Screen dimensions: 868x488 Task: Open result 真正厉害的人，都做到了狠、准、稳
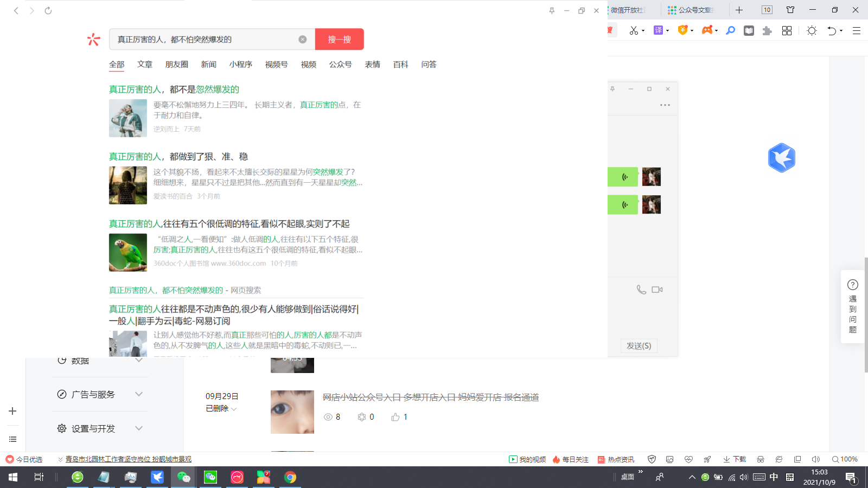point(178,157)
